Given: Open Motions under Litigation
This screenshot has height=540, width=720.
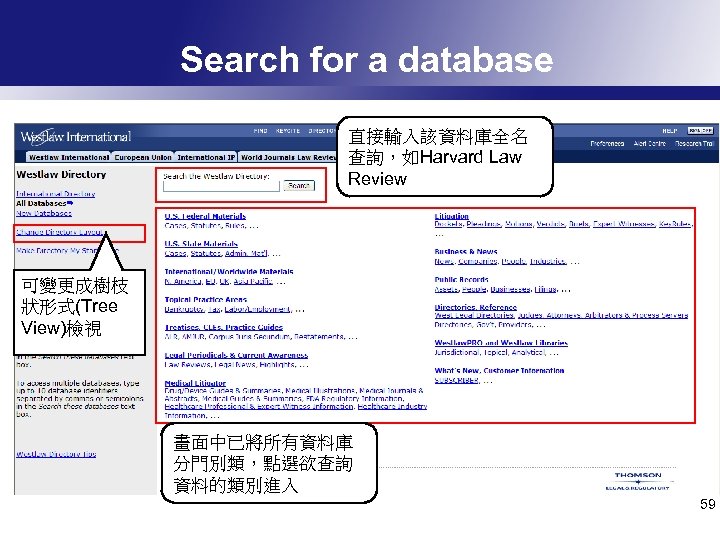Looking at the screenshot, I should pyautogui.click(x=518, y=224).
